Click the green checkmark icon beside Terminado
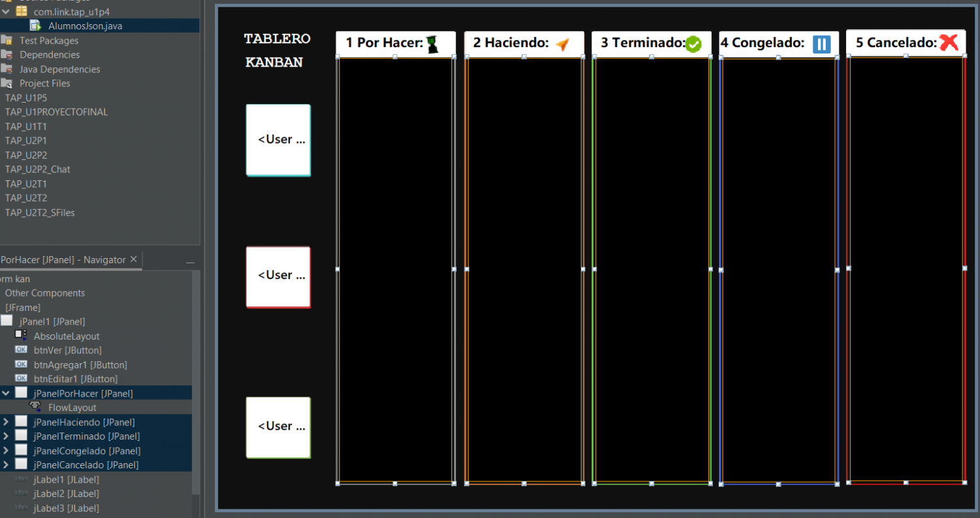This screenshot has height=518, width=980. click(x=693, y=44)
